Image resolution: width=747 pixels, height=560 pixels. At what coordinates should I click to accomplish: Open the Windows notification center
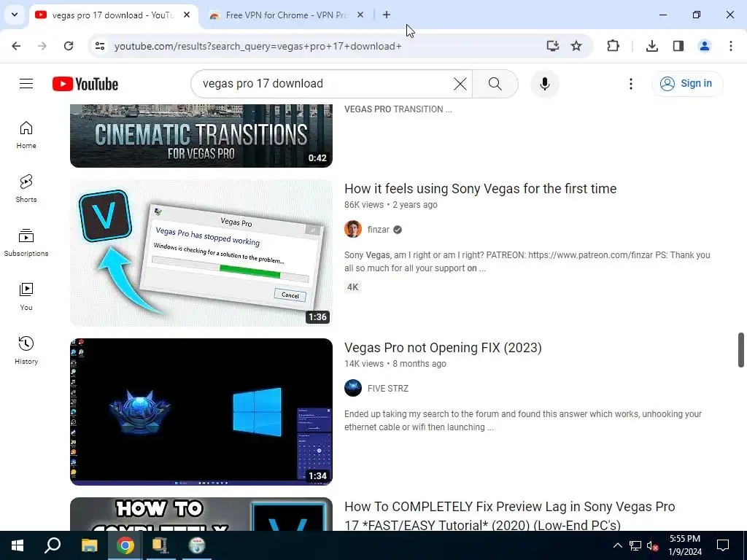pos(723,545)
